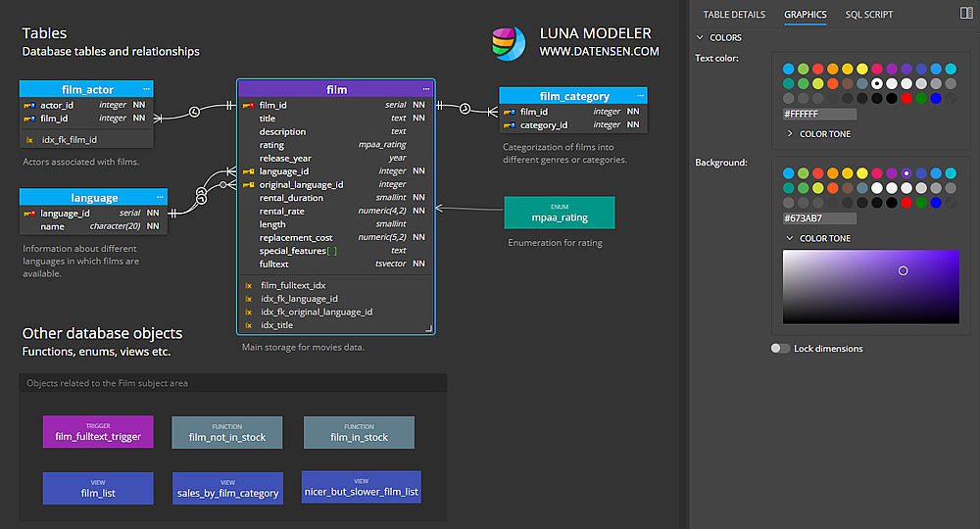Screen dimensions: 980x529
Task: Click the rental_duration column row
Action: (x=336, y=198)
